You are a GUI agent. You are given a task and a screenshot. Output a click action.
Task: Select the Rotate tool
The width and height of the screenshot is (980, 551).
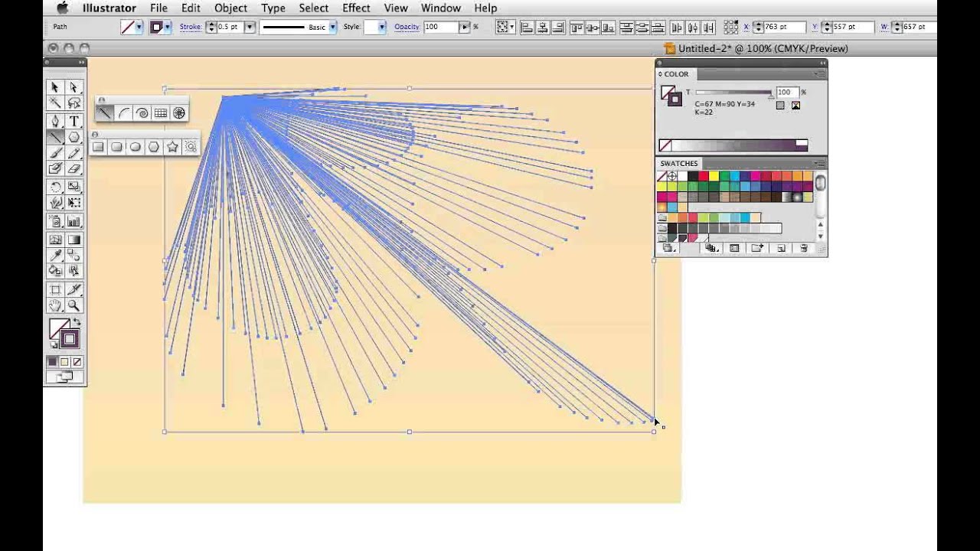click(55, 187)
